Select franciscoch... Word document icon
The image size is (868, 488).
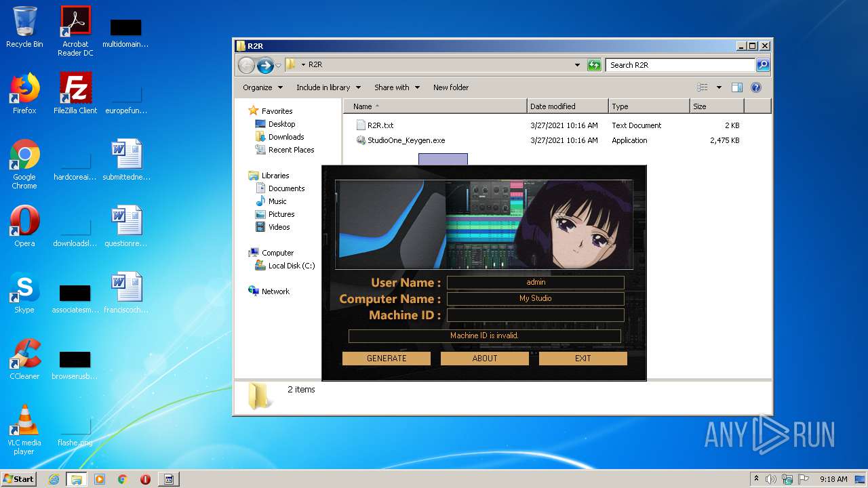point(126,293)
